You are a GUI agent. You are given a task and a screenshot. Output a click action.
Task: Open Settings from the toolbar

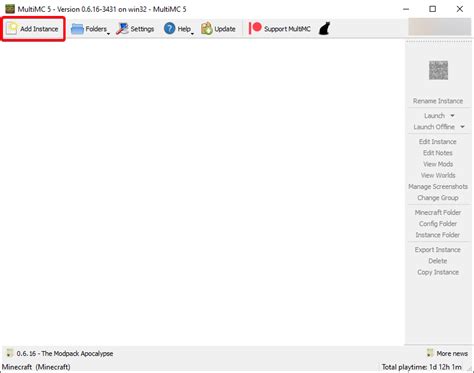[135, 29]
